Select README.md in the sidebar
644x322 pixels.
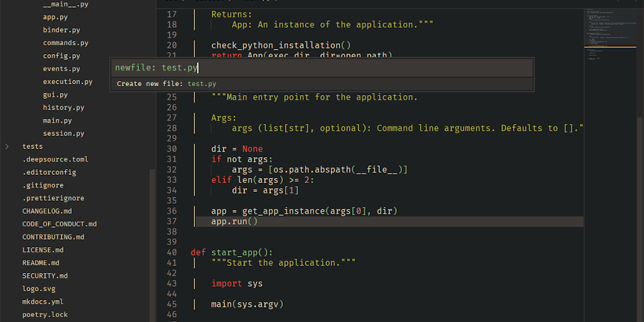coord(40,263)
